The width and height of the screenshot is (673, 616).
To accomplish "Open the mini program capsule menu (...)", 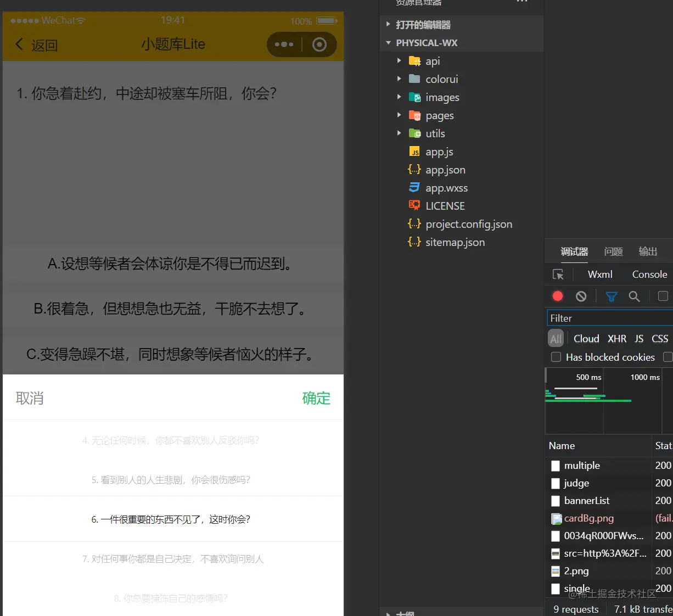I will 284,44.
